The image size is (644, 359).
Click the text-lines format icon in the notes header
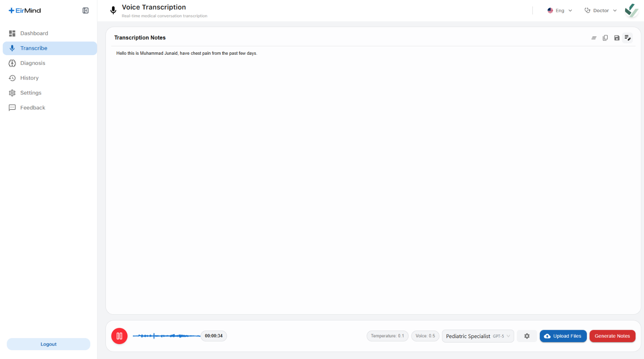click(x=594, y=38)
